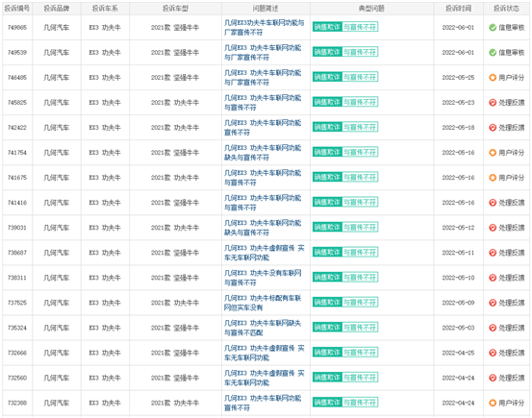Click the red feedback icon in row 732560
The width and height of the screenshot is (532, 418).
click(493, 378)
